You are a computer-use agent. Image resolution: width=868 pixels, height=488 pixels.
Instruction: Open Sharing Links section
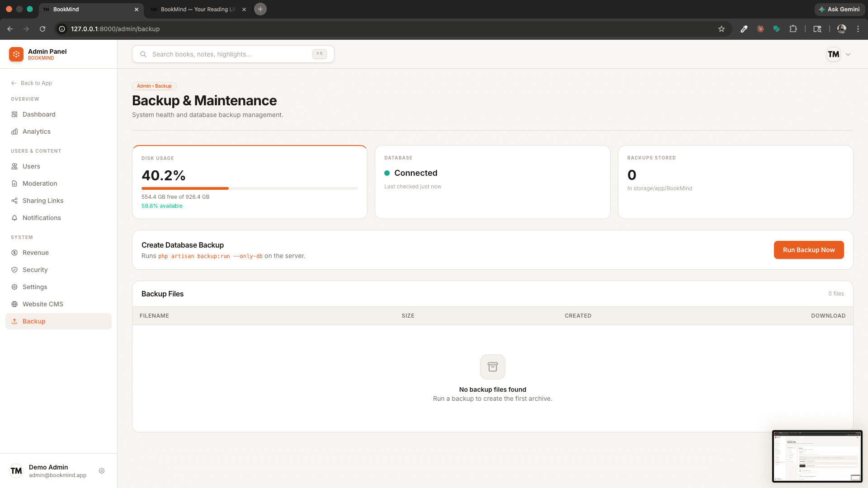click(58, 201)
